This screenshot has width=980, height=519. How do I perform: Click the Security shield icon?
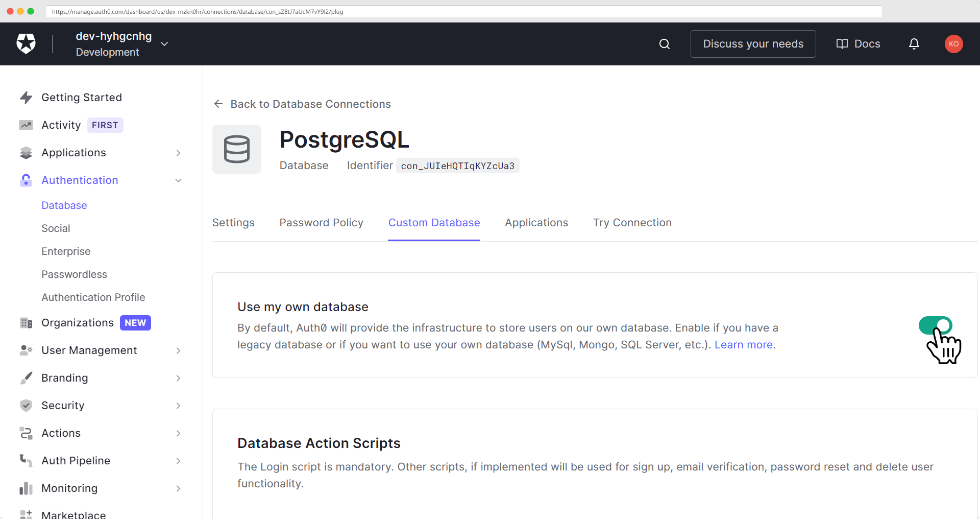click(x=26, y=406)
